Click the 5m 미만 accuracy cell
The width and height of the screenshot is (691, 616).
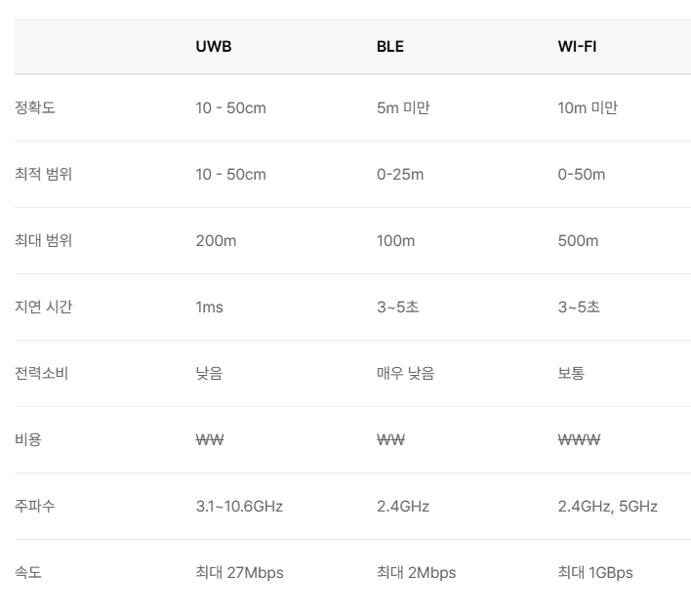403,107
